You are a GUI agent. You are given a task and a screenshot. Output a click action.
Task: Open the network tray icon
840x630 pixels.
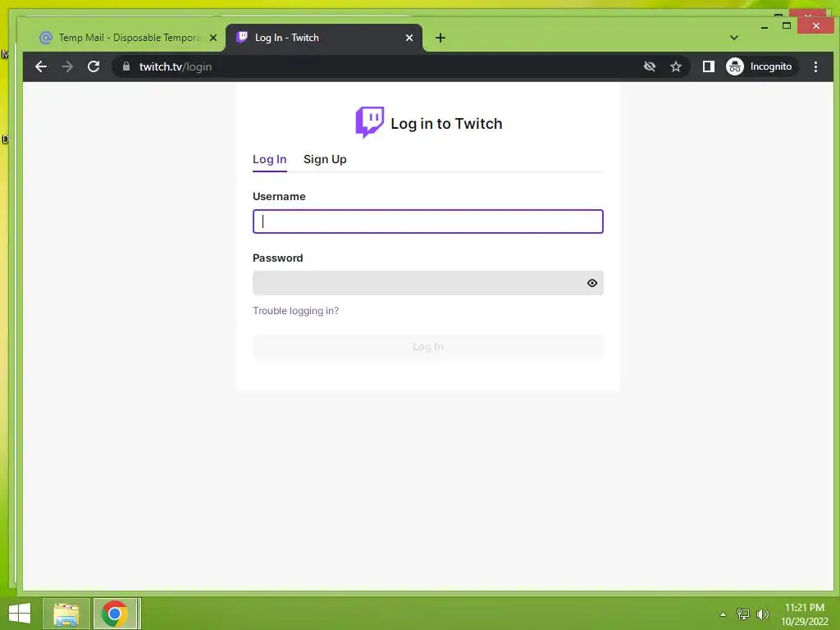[x=743, y=614]
